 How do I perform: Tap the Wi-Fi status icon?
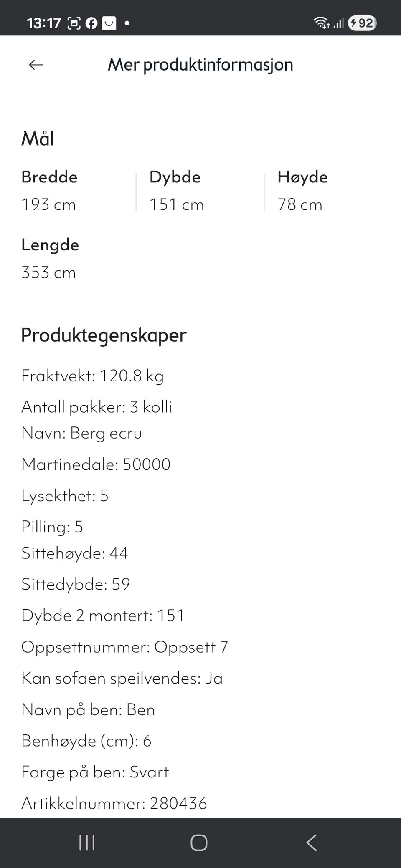[x=321, y=23]
